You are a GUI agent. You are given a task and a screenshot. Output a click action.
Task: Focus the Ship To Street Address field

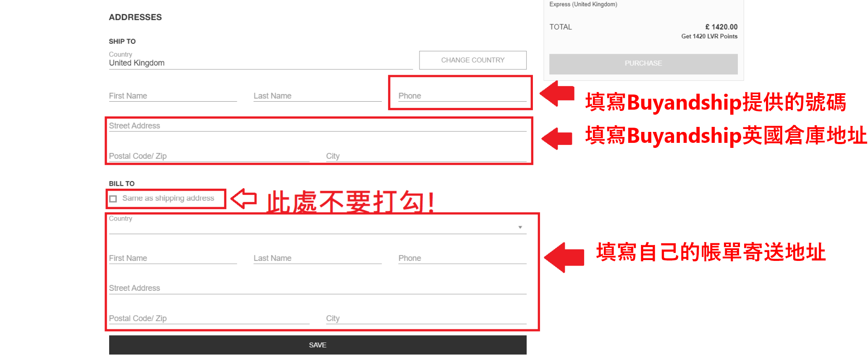click(317, 126)
